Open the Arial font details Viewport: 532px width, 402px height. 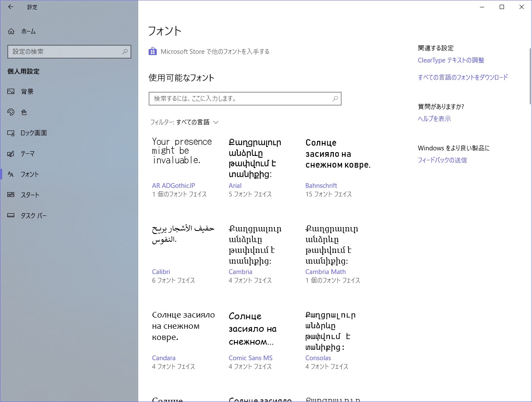(x=235, y=186)
